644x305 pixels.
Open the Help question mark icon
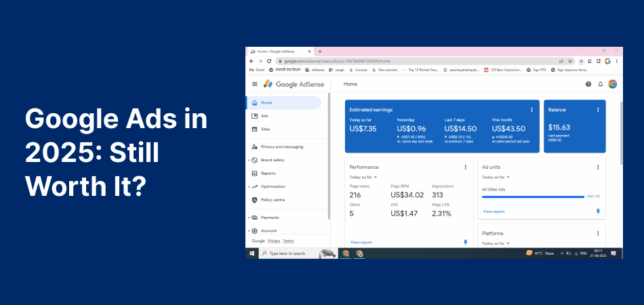tap(588, 84)
